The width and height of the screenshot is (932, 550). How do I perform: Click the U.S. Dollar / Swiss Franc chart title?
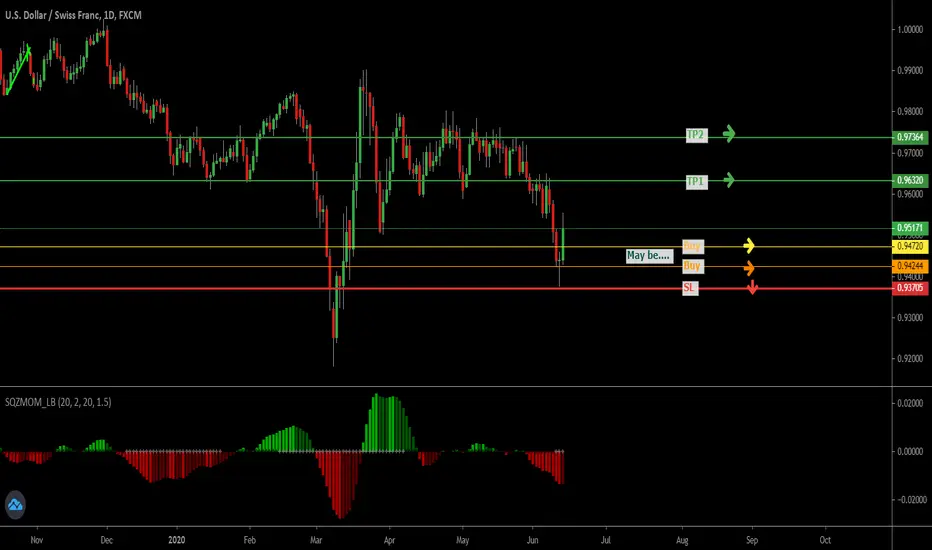pyautogui.click(x=73, y=15)
